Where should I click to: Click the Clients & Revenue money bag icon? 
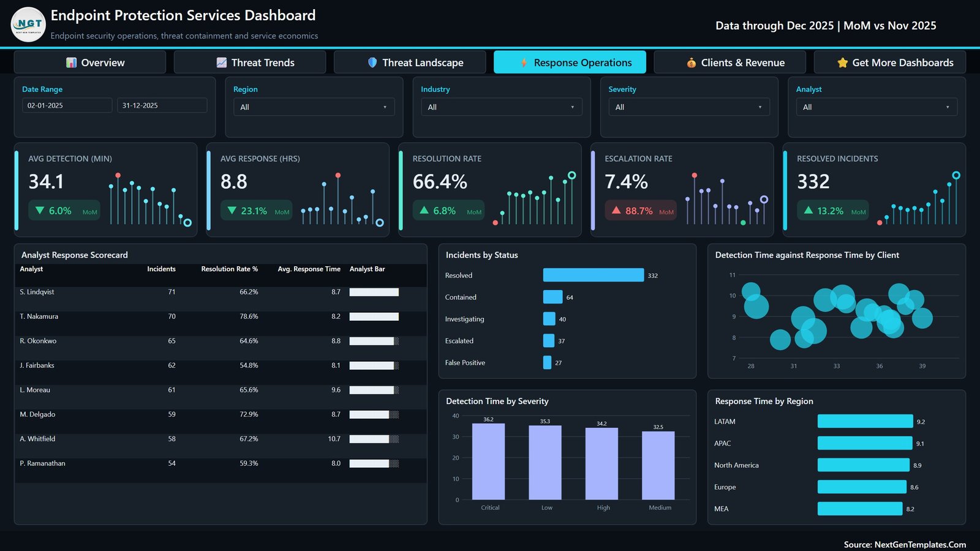pyautogui.click(x=692, y=62)
